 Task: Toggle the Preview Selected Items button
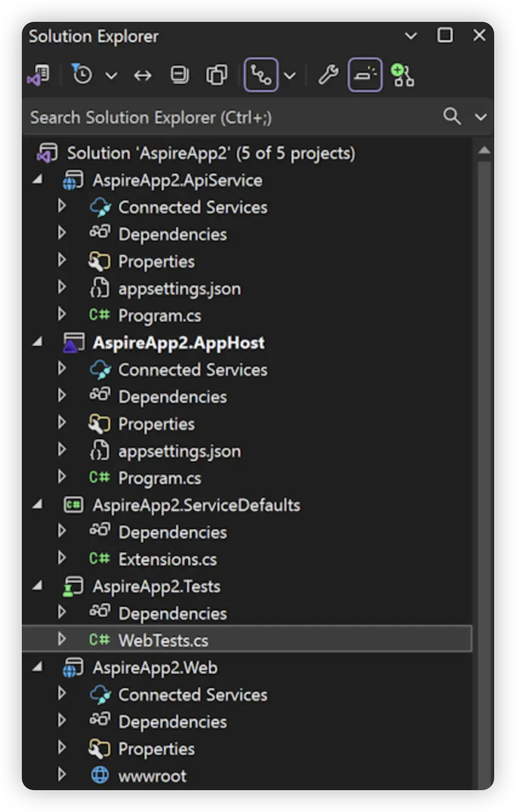[x=365, y=75]
